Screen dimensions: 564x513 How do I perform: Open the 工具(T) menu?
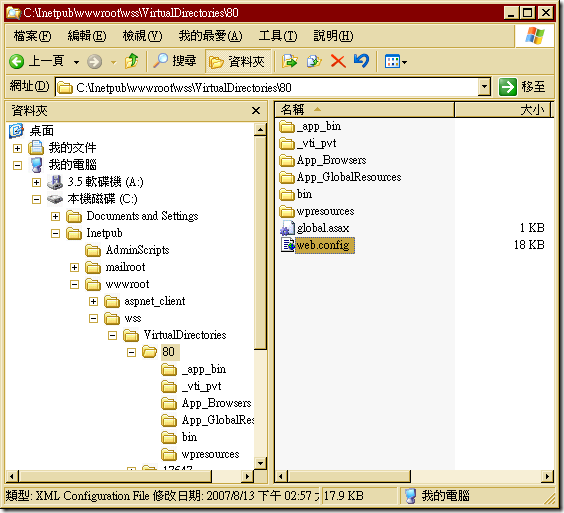click(278, 36)
